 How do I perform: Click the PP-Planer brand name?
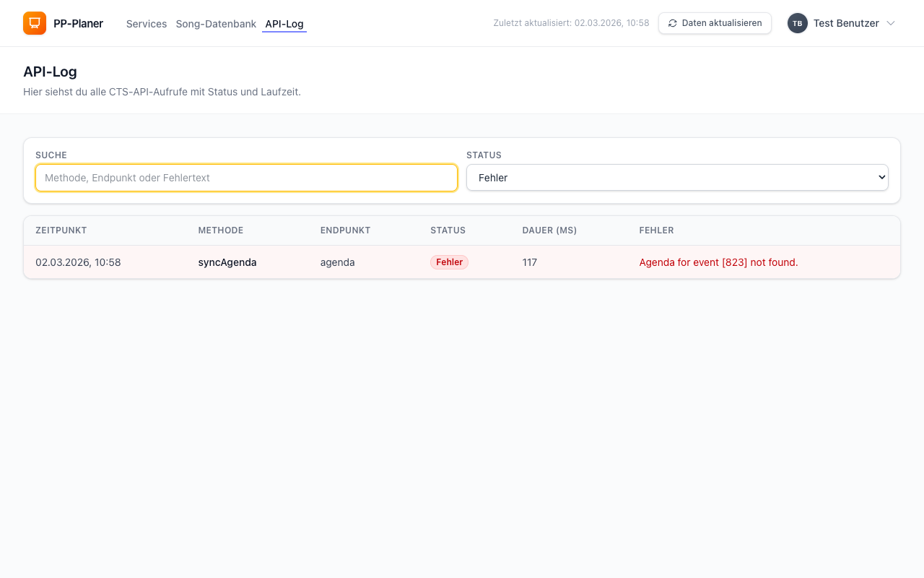(x=78, y=24)
